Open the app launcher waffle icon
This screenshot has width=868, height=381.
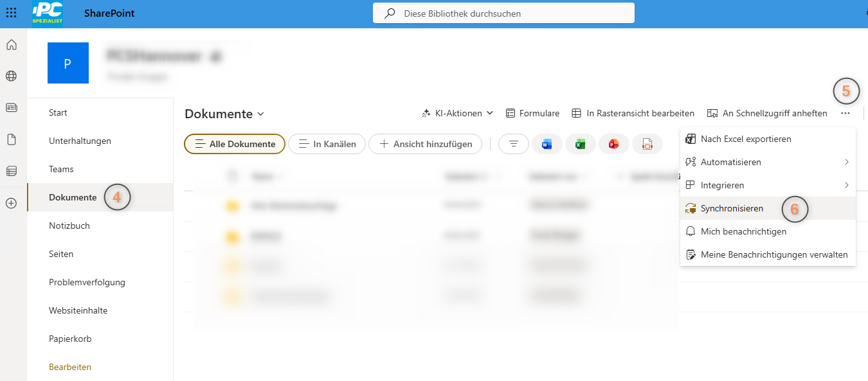11,13
